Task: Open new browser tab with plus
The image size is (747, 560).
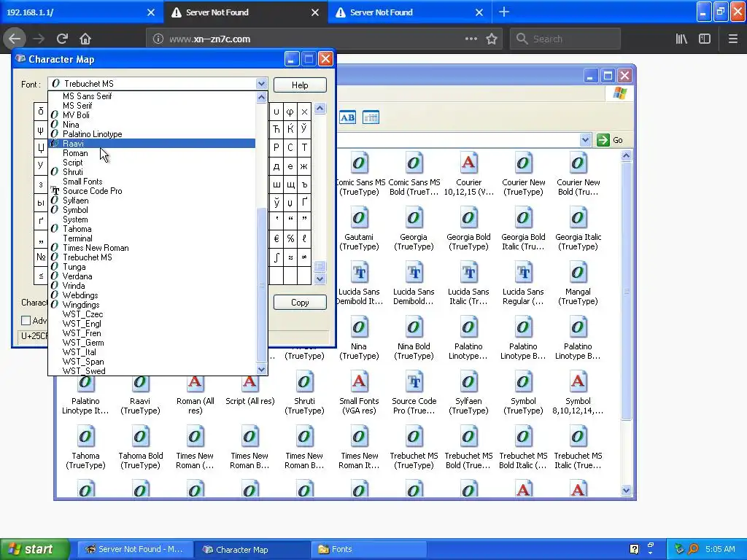Action: pos(503,12)
